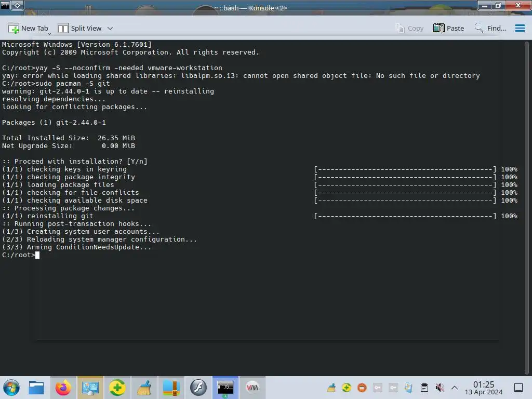Open the system settings monitor taskbar icon
532x399 pixels.
(x=90, y=388)
